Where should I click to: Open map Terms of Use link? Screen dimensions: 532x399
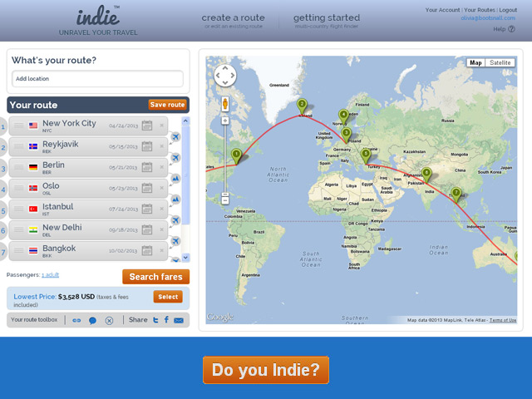pos(503,320)
